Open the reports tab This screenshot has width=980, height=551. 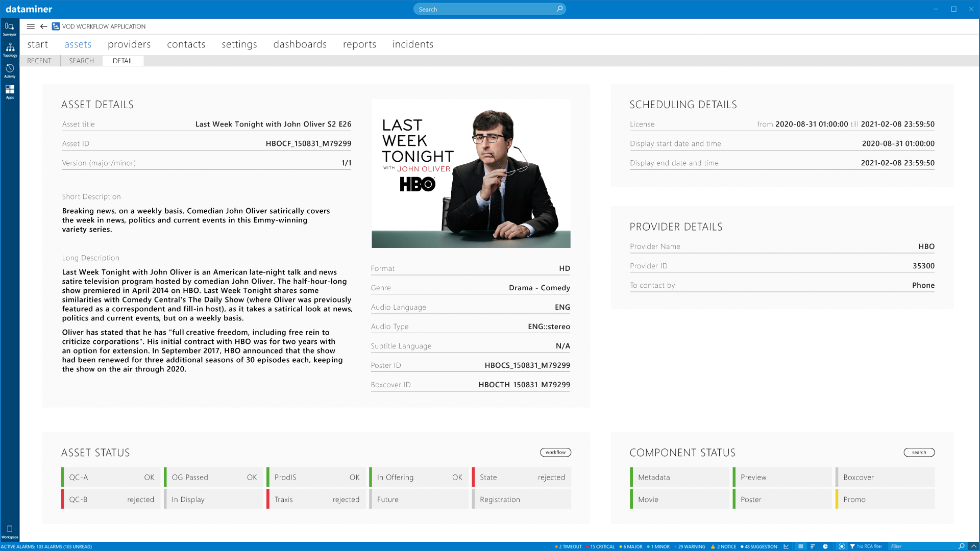360,44
